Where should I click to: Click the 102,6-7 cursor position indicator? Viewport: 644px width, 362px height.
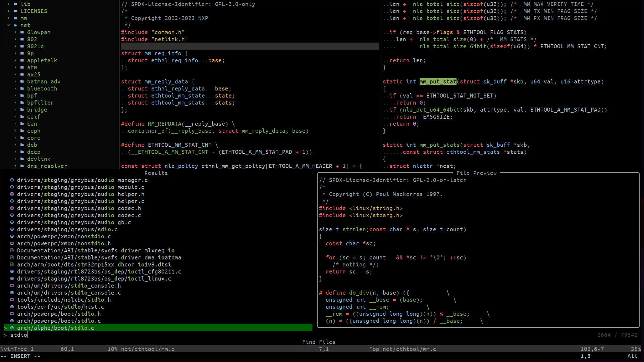(x=592, y=349)
